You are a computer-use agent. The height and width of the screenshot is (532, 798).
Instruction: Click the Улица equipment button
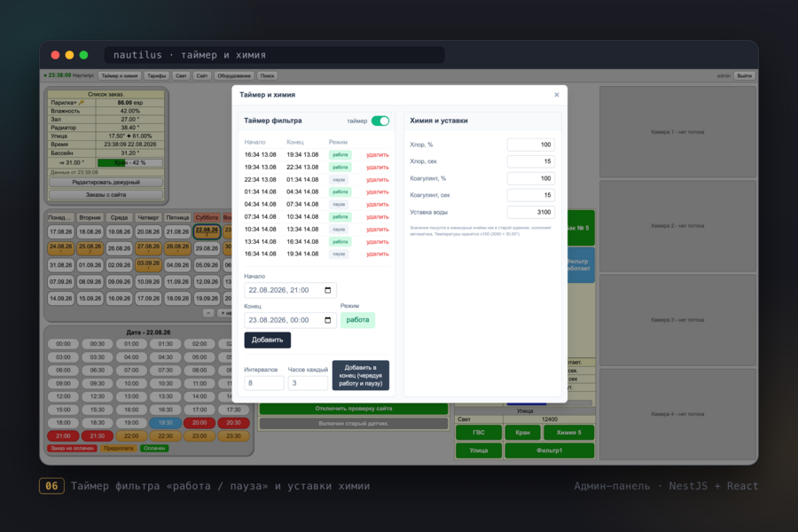point(479,450)
